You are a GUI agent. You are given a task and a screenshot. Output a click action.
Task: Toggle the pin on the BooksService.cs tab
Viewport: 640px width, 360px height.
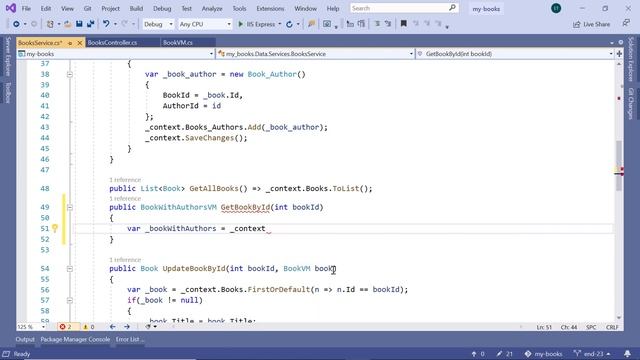(70, 43)
